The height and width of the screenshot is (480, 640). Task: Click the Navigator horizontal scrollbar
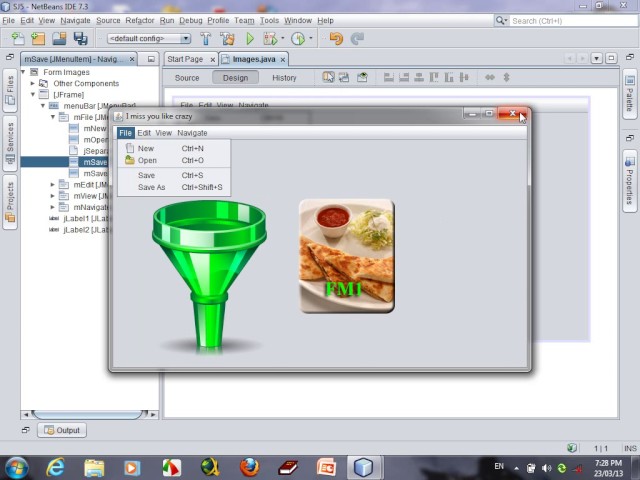pyautogui.click(x=89, y=414)
